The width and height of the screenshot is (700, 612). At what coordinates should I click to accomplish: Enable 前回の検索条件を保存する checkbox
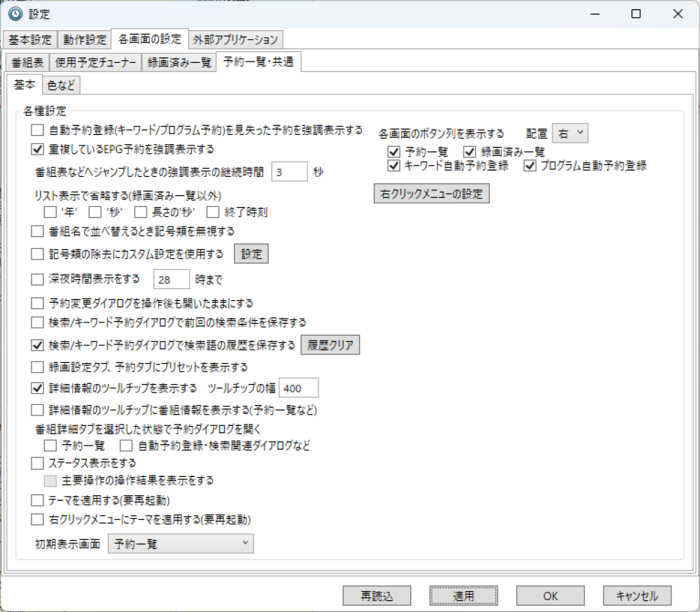[x=38, y=322]
